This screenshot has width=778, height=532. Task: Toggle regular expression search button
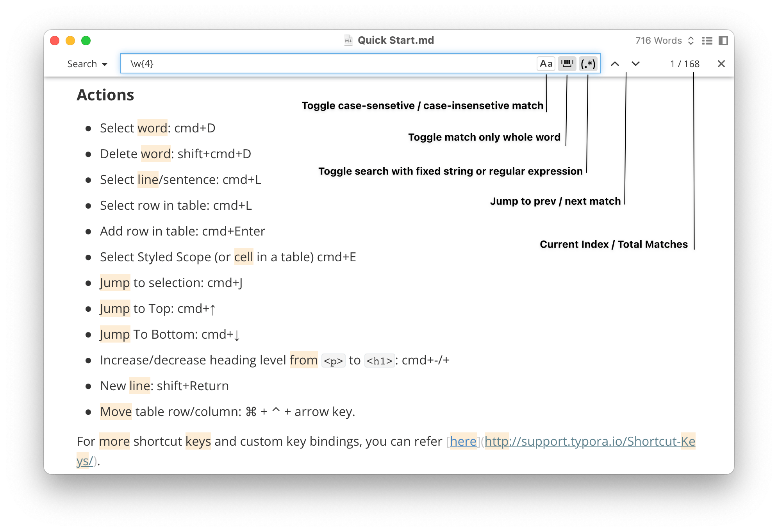tap(588, 64)
